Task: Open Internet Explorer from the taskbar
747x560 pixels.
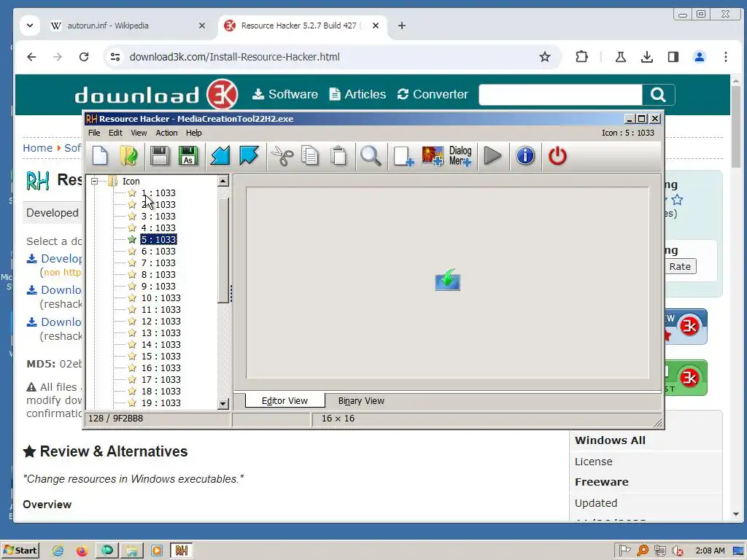Action: (x=58, y=551)
